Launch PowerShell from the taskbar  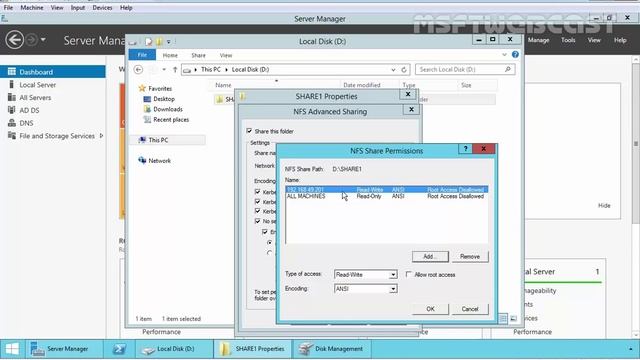point(119,349)
